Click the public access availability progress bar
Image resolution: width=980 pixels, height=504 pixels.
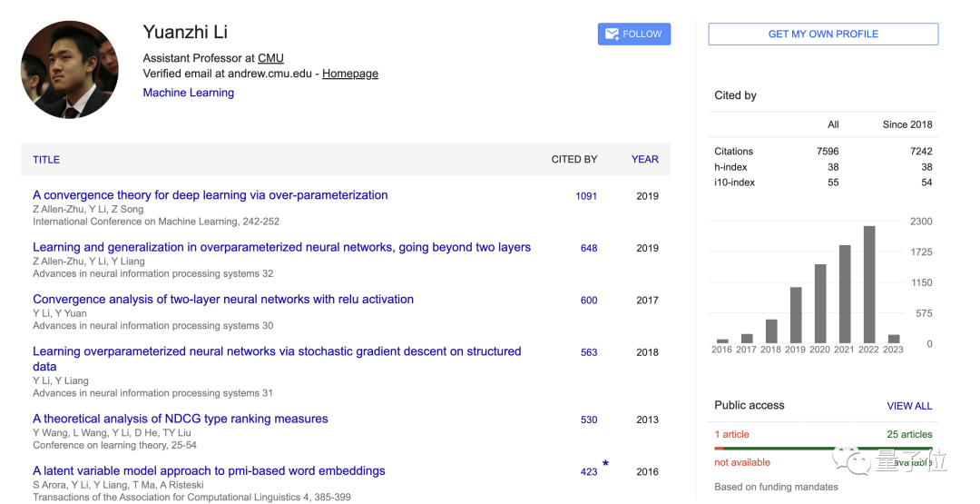pyautogui.click(x=823, y=448)
